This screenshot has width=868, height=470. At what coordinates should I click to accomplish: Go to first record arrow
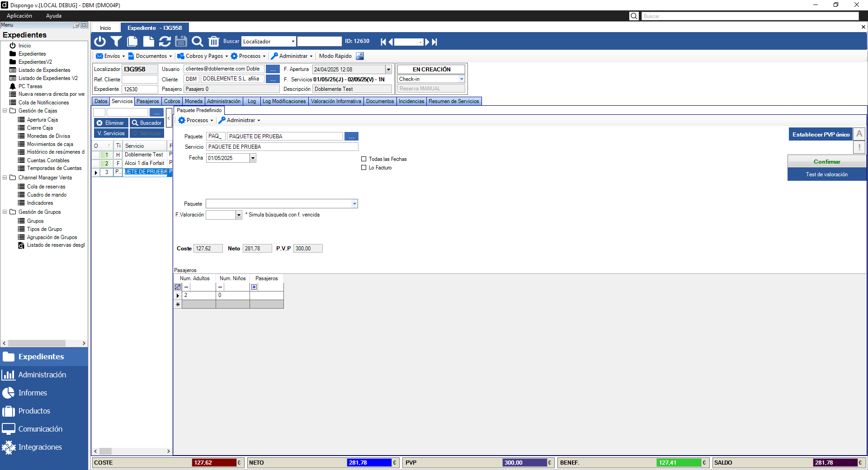383,42
